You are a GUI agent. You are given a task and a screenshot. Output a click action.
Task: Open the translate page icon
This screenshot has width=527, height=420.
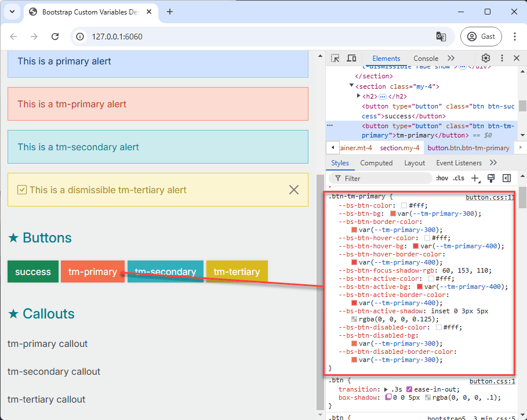[x=441, y=37]
